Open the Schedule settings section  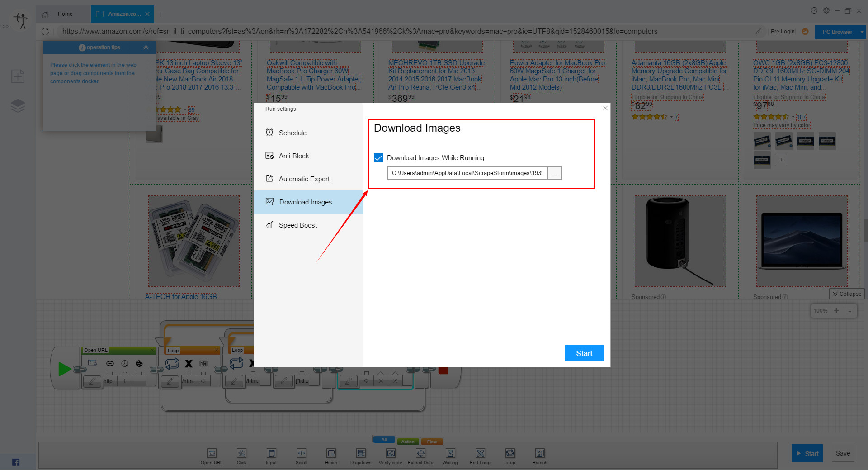tap(292, 133)
